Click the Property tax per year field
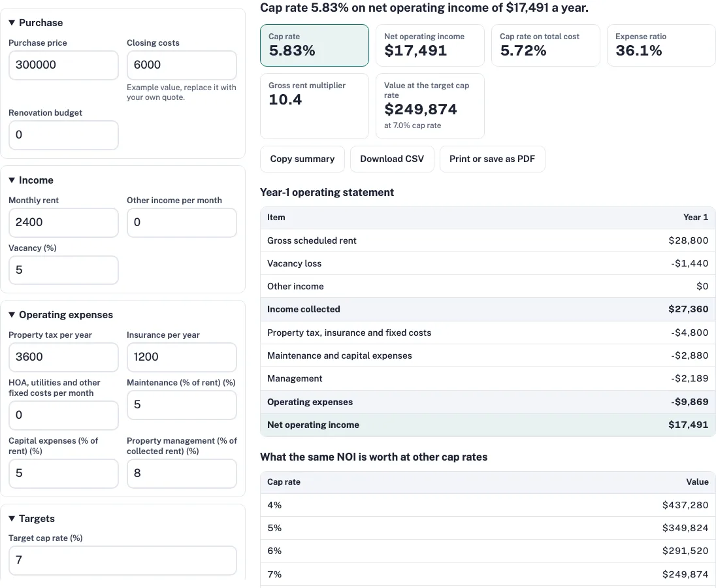The width and height of the screenshot is (716, 588). point(63,357)
